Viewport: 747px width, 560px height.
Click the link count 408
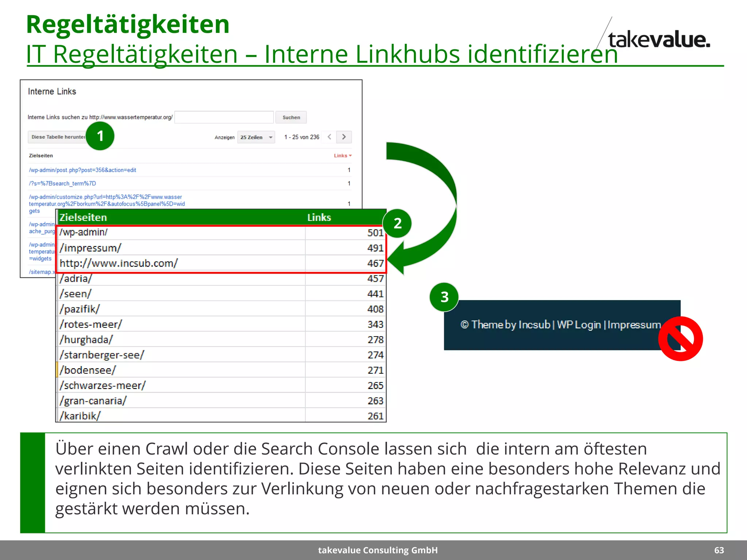pyautogui.click(x=375, y=310)
